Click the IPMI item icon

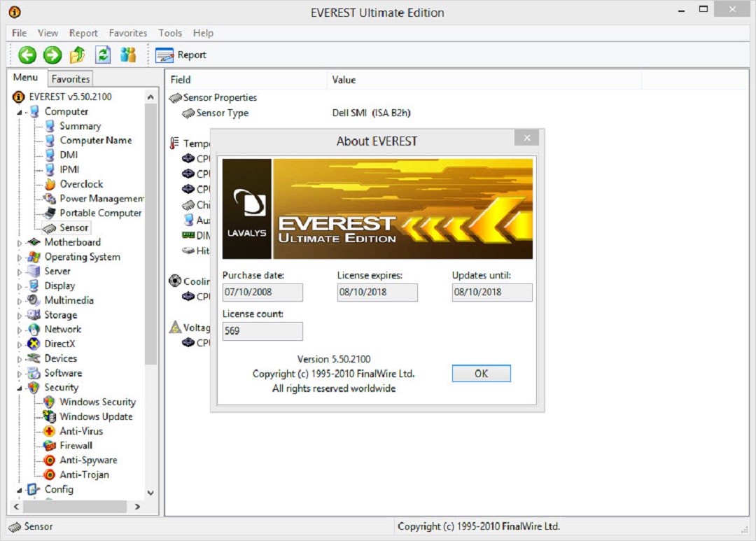coord(50,169)
